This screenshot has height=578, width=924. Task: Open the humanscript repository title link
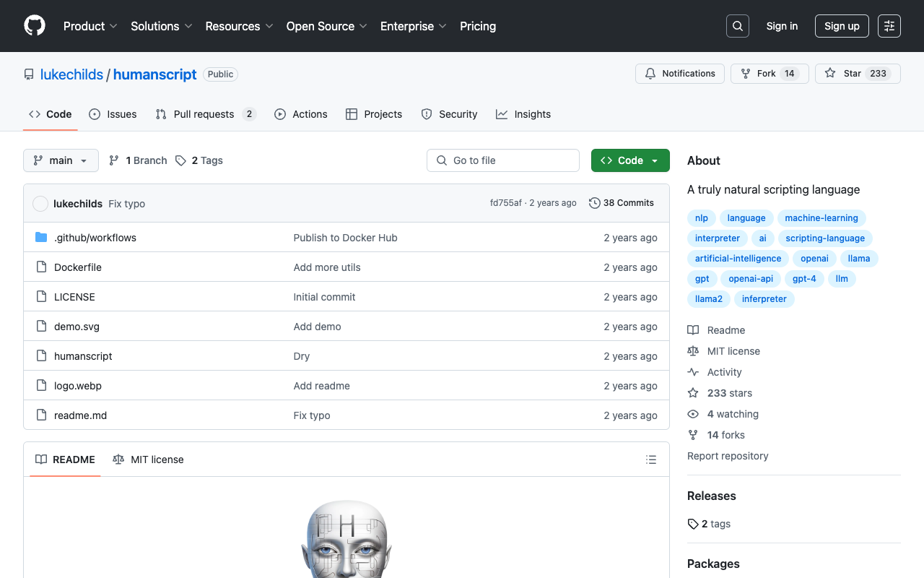click(x=155, y=74)
